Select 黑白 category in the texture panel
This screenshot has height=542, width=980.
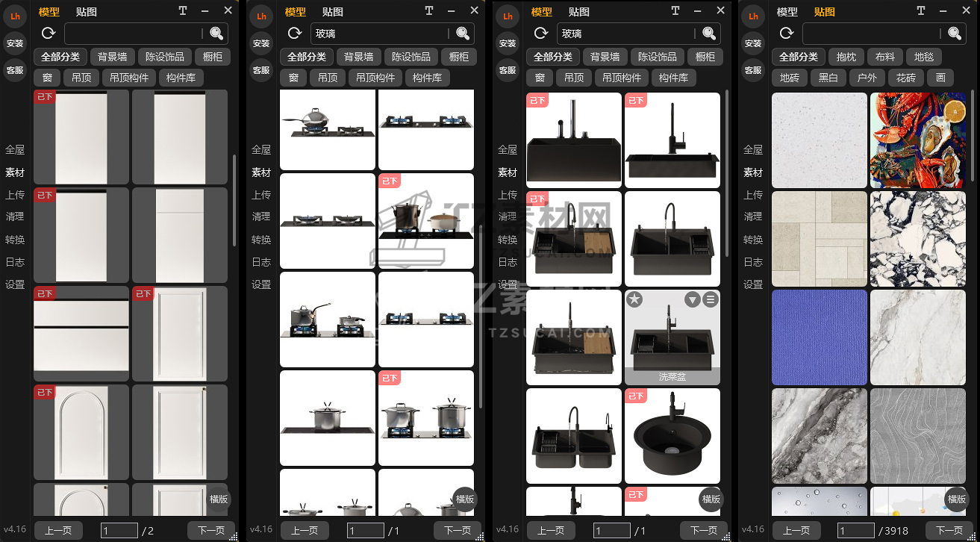828,78
